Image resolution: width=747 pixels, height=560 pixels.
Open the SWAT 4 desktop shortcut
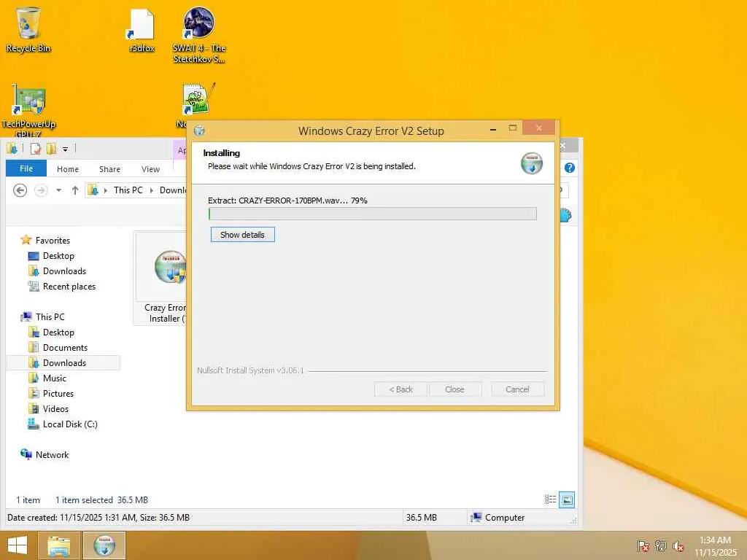pyautogui.click(x=199, y=34)
